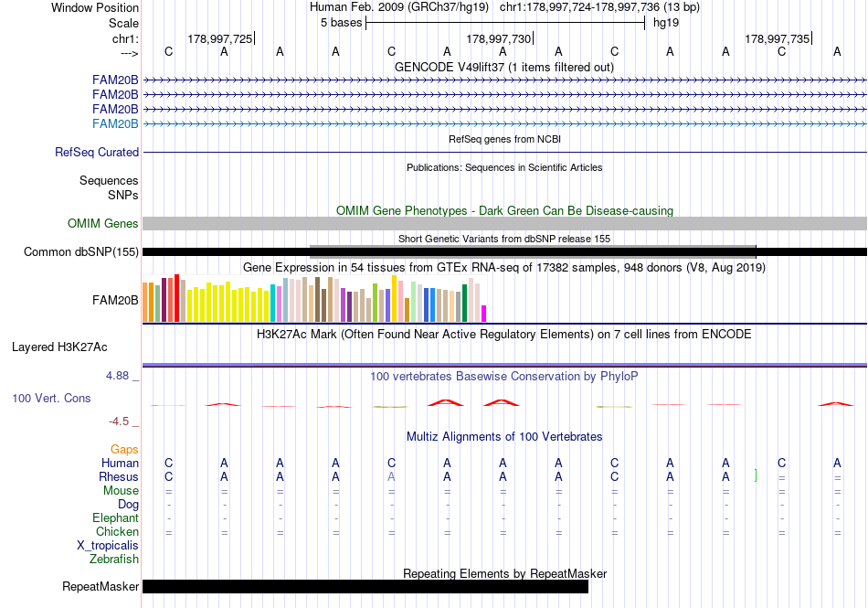This screenshot has width=868, height=608.
Task: Select the Rhesus alignment row label
Action: pos(119,476)
